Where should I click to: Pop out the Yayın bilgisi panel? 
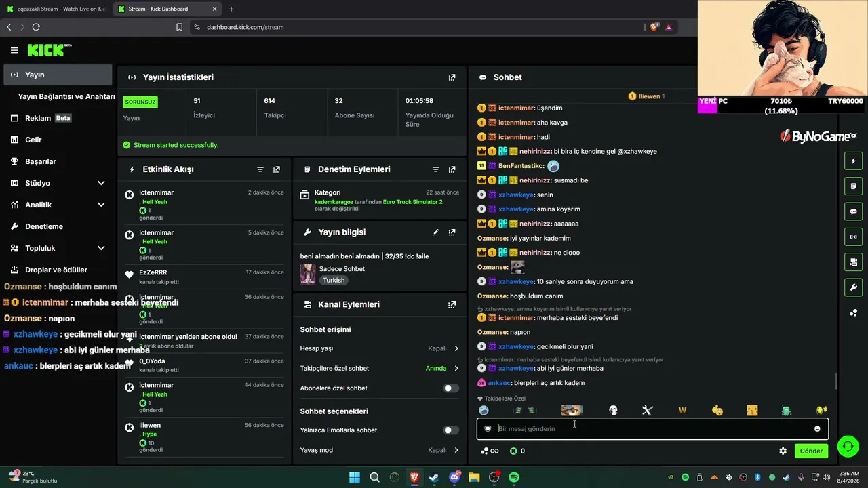[452, 232]
